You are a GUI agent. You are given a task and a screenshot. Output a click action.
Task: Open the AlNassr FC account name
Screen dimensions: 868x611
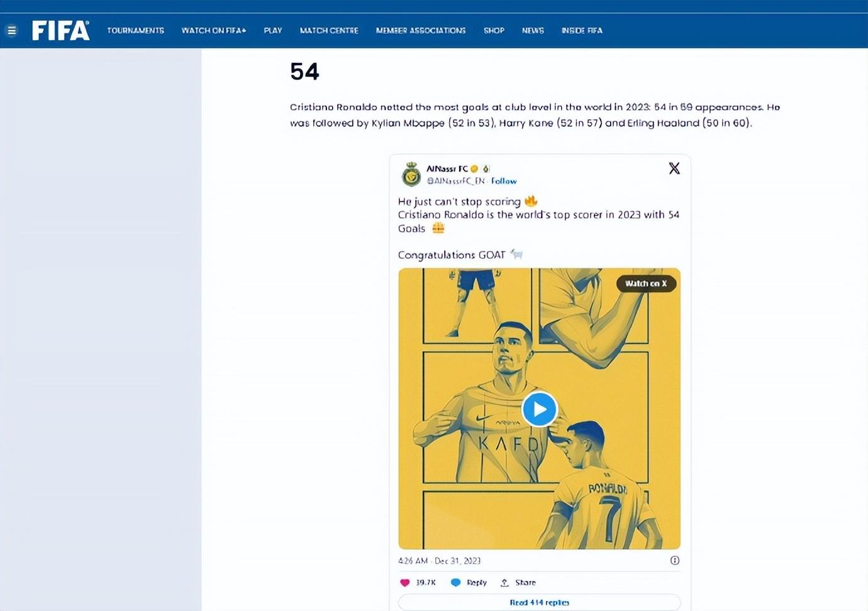(x=447, y=168)
